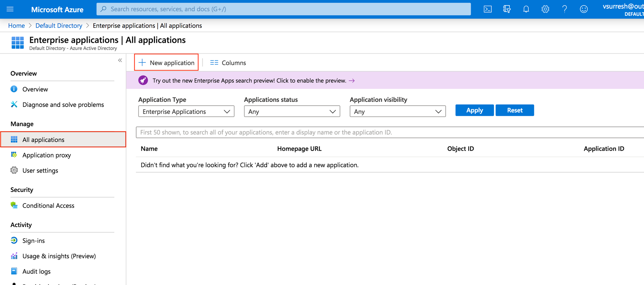Collapse the left sidebar with double chevron
The width and height of the screenshot is (644, 285).
tap(120, 60)
